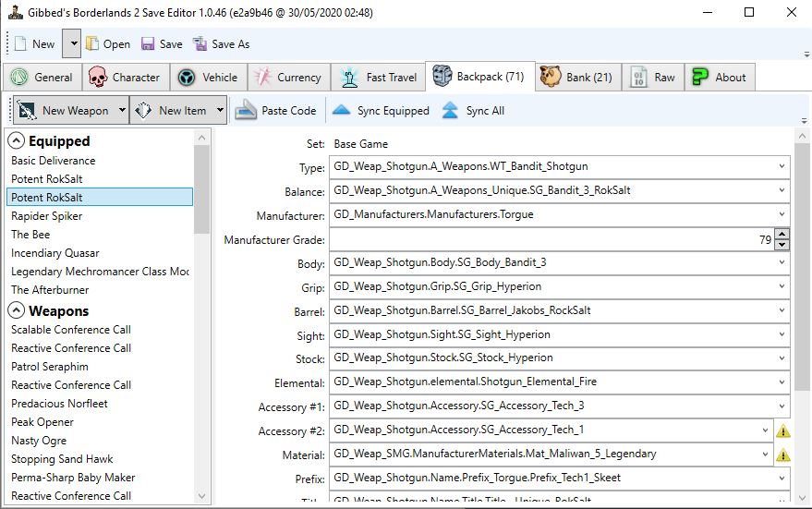Open the Stock dropdown
This screenshot has height=509, width=812.
click(x=782, y=358)
